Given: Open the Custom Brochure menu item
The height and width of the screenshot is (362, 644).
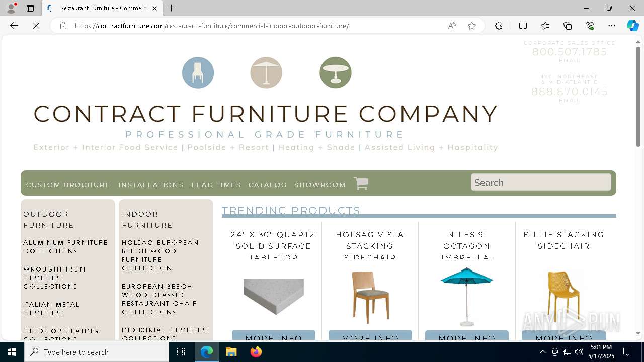Looking at the screenshot, I should tap(68, 185).
